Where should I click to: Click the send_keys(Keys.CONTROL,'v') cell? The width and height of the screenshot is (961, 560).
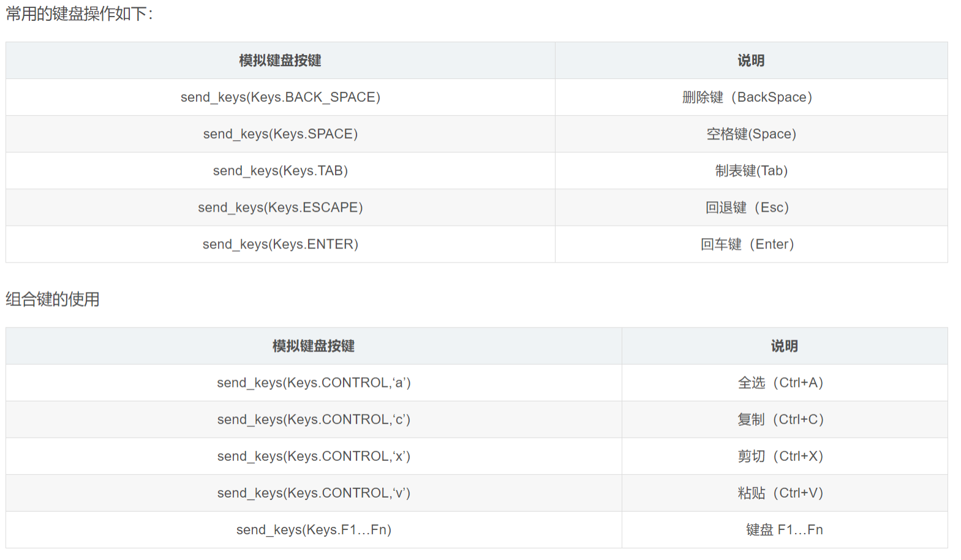point(314,493)
